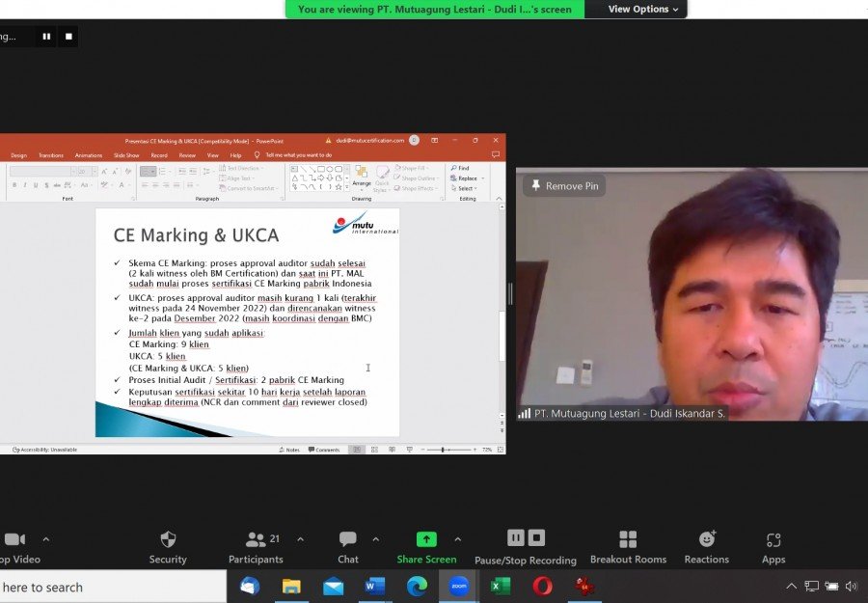The height and width of the screenshot is (603, 868).
Task: Click Clear All Formatting icon
Action: (x=128, y=172)
